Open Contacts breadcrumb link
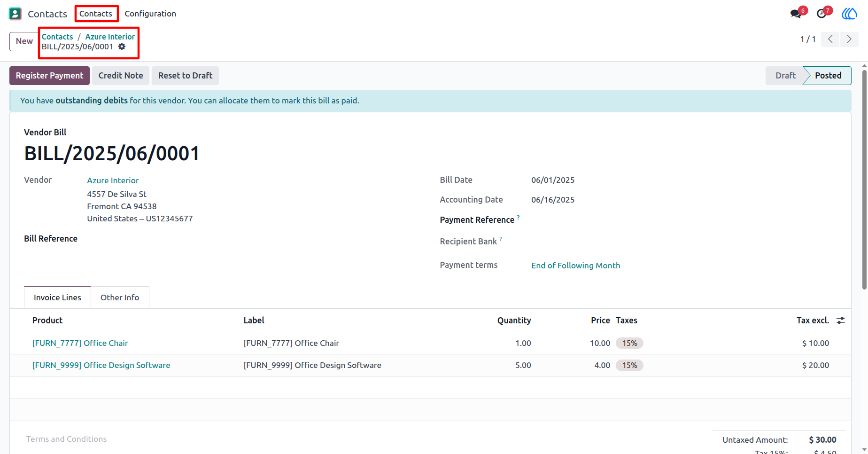This screenshot has width=868, height=454. (x=57, y=37)
